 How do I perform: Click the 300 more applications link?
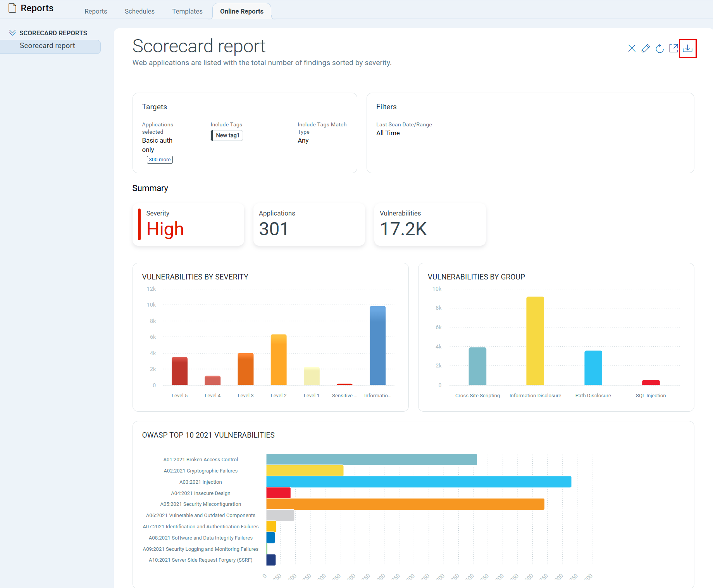click(159, 159)
